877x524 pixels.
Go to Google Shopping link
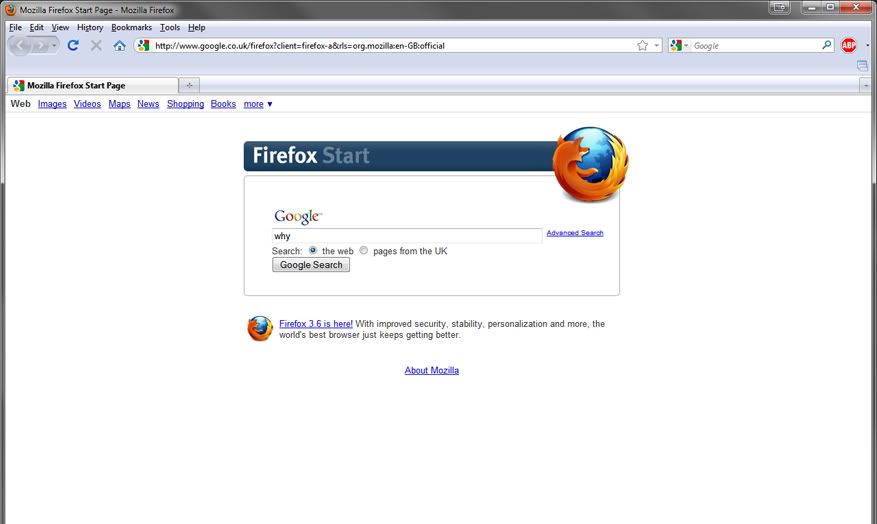coord(185,104)
